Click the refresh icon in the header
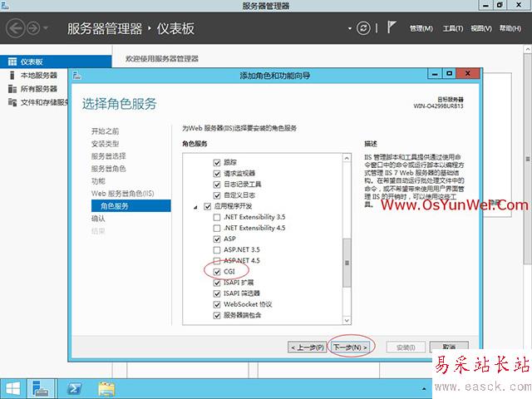Image resolution: width=532 pixels, height=399 pixels. (x=363, y=28)
